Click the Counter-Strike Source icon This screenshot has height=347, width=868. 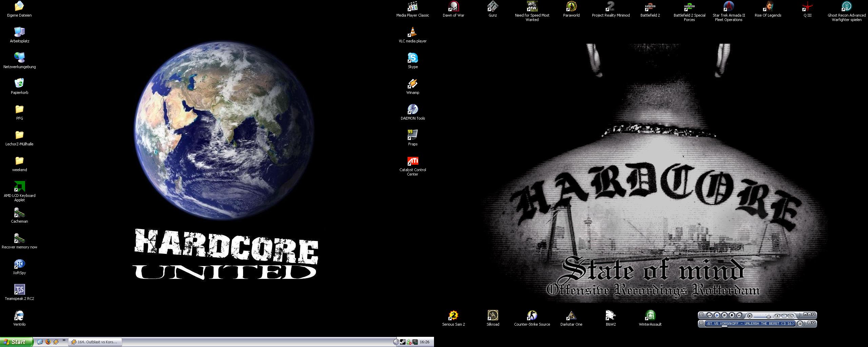532,318
